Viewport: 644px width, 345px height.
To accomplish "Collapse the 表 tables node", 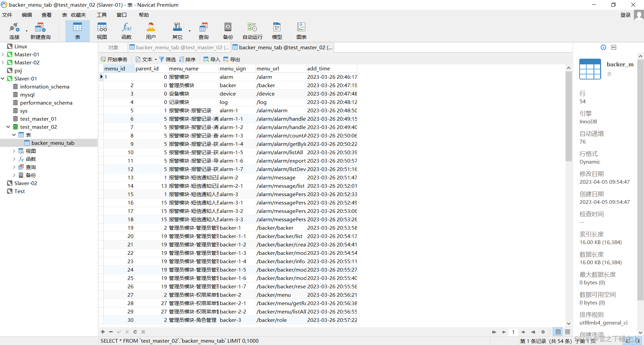I will [14, 135].
